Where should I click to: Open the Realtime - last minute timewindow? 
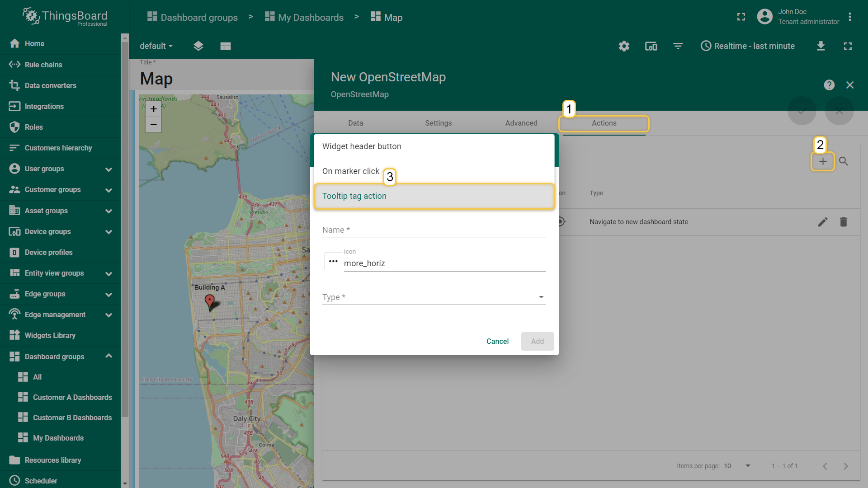(x=747, y=46)
